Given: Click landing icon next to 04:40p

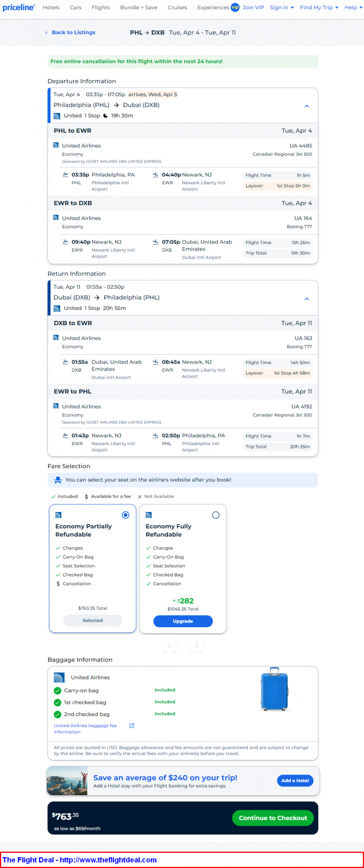Looking at the screenshot, I should click(156, 175).
